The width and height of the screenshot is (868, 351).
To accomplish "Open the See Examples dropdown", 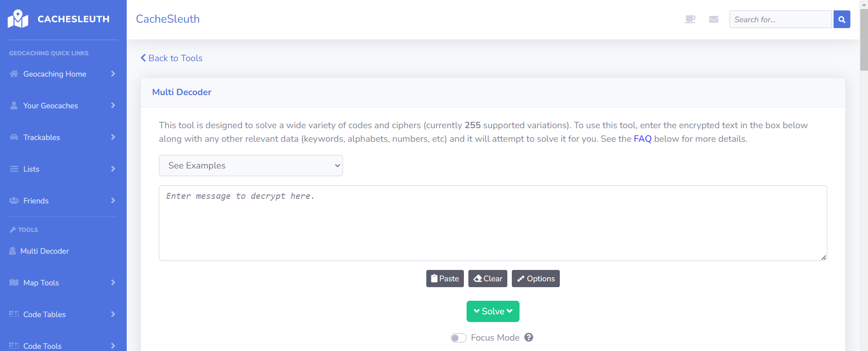I will click(x=251, y=166).
